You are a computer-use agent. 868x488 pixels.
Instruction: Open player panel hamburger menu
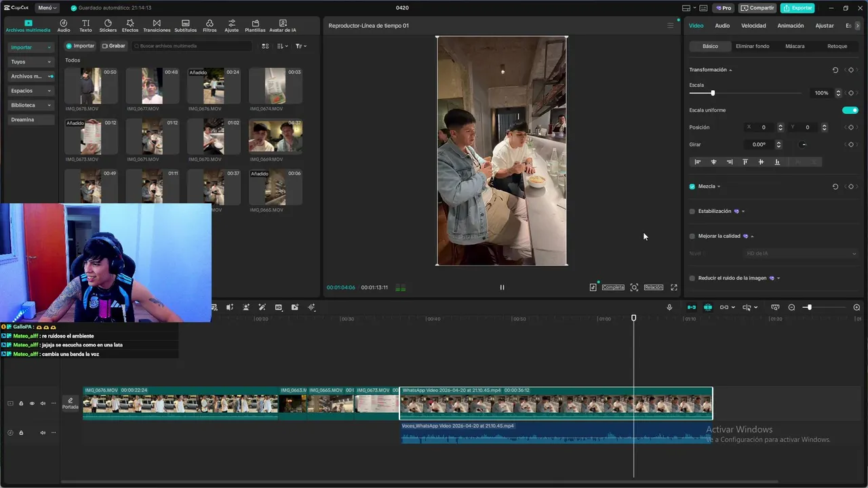(x=671, y=26)
